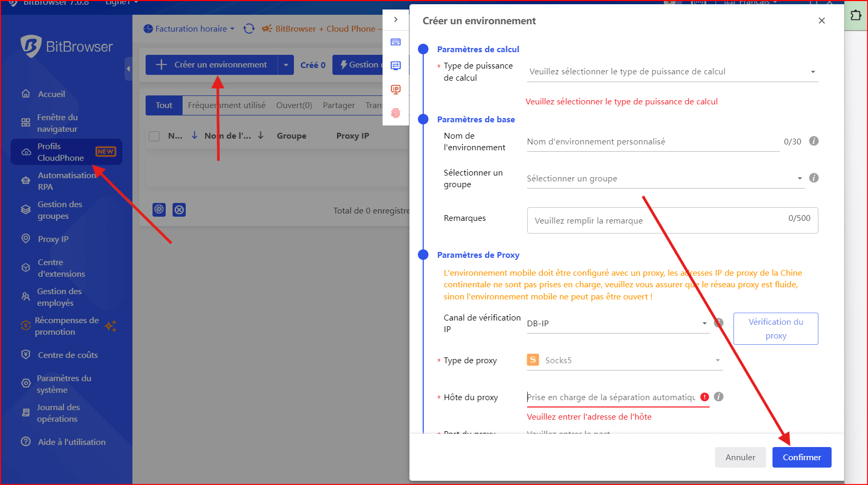The height and width of the screenshot is (485, 868).
Task: Open dropdown arrow beside Créer un environnement
Action: (x=286, y=65)
